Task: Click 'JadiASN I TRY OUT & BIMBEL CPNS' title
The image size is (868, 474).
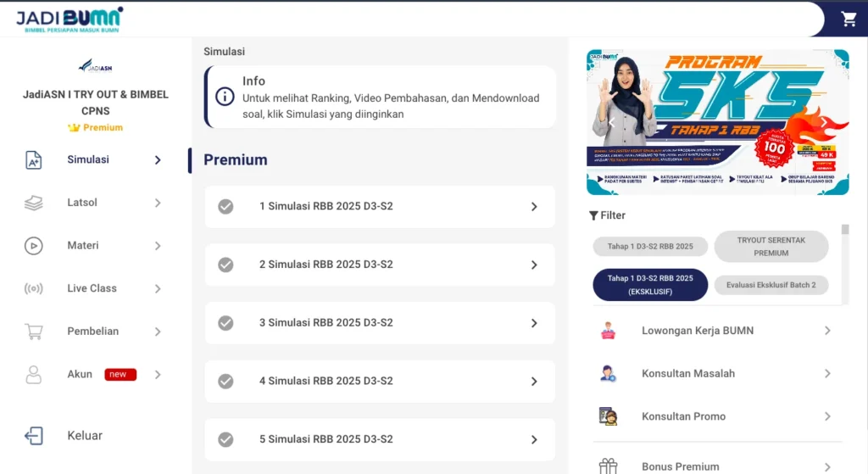Action: click(x=95, y=103)
